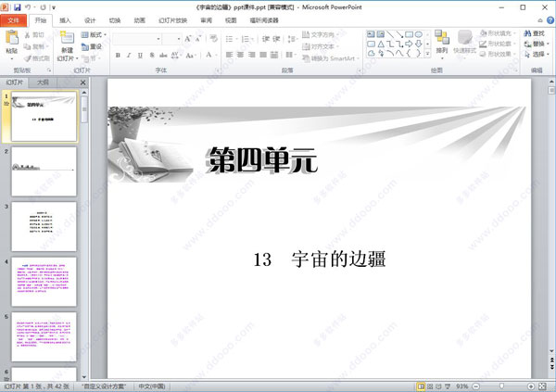556x392 pixels.
Task: Select slide 4 thumbnail with purple text
Action: pos(44,282)
